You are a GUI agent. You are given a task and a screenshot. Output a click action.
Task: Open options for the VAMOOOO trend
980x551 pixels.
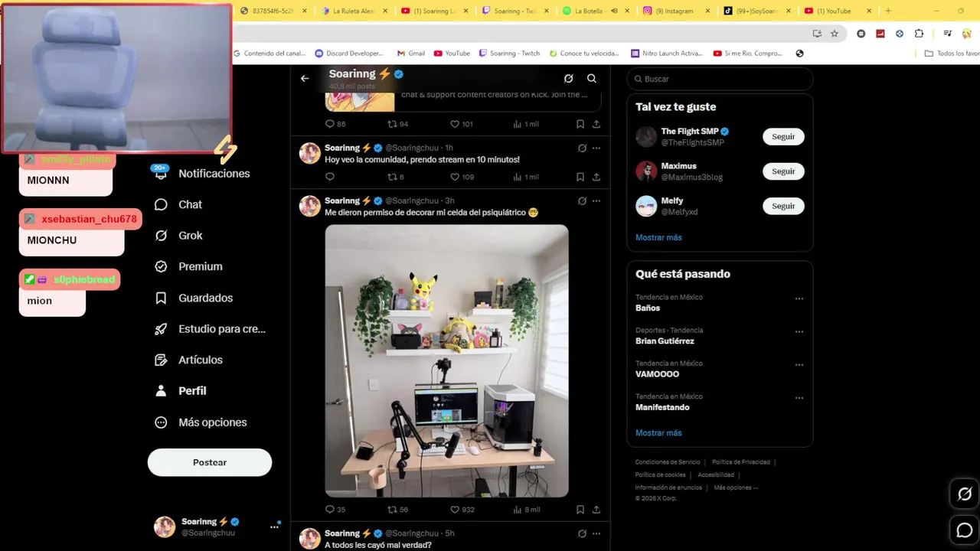coord(799,365)
